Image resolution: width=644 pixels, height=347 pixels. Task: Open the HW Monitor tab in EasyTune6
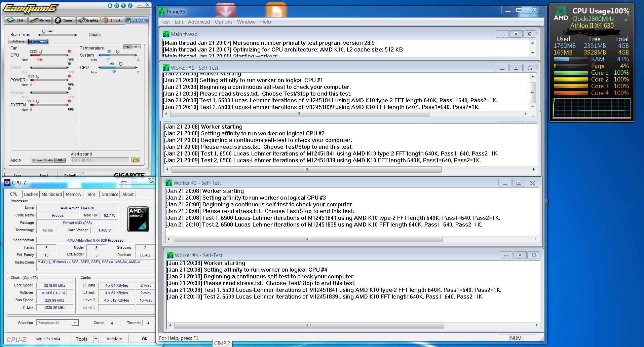click(x=137, y=21)
